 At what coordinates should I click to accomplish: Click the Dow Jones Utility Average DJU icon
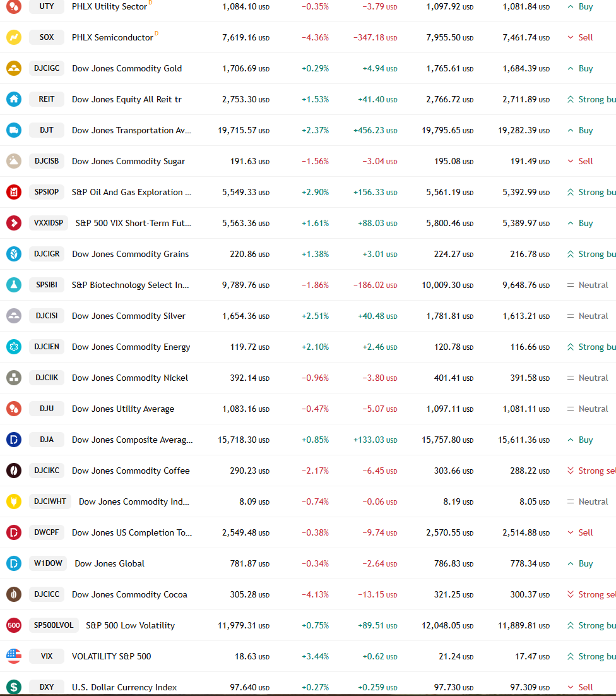point(14,409)
